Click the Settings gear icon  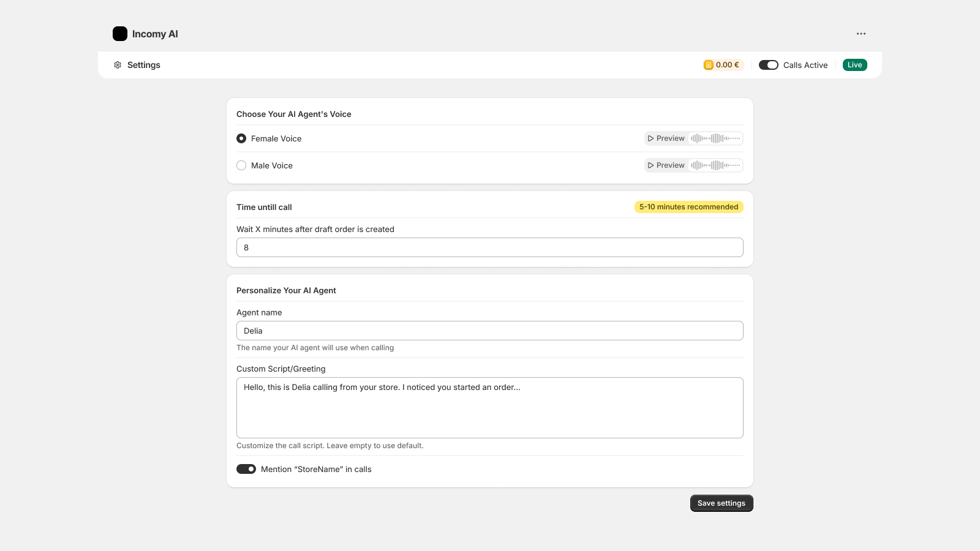point(118,65)
